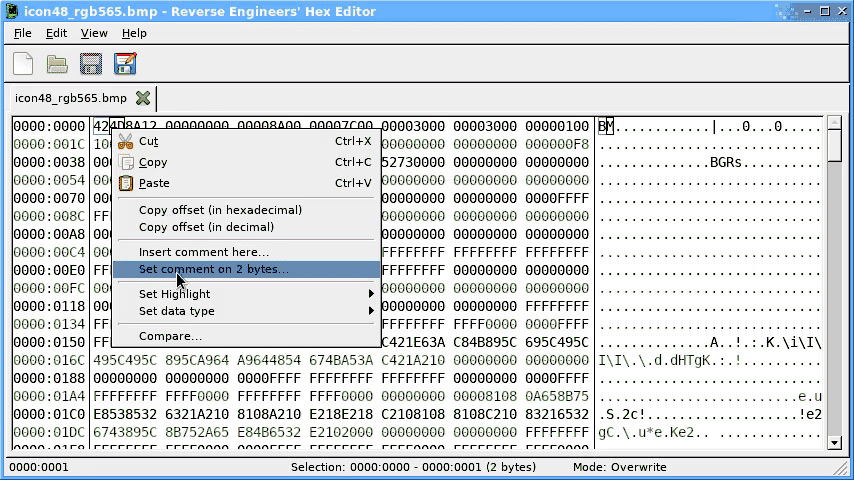Click hex group C421E63A
This screenshot has width=854, height=480.
(x=413, y=342)
